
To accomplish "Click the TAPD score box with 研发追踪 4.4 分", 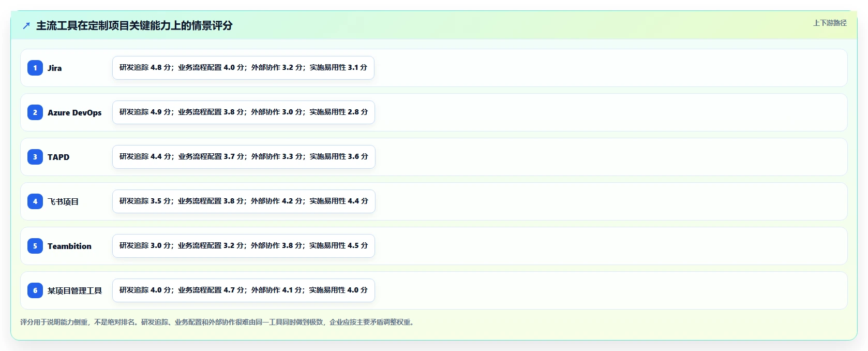I will [x=244, y=157].
